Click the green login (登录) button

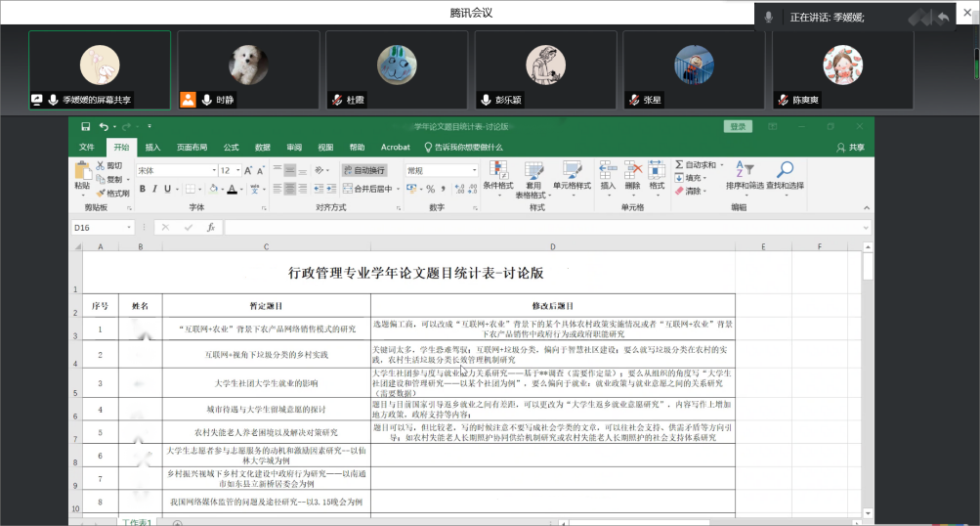(738, 126)
